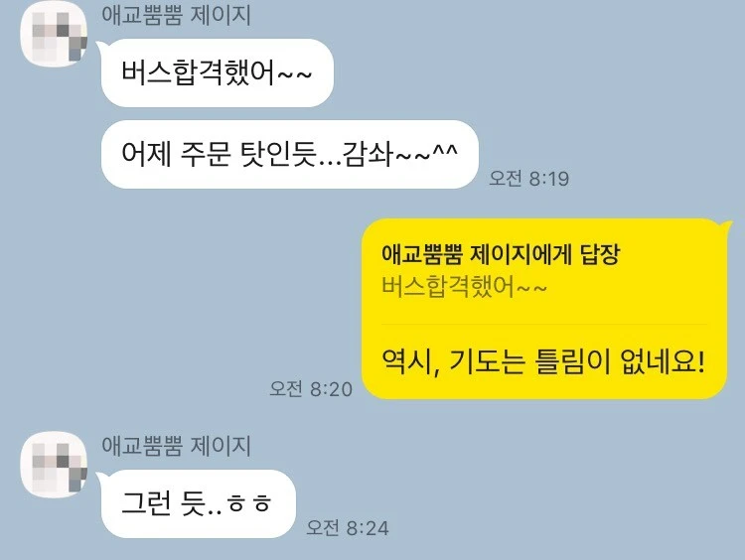Tap the sender name above the 버스합격했어~~ message
745x560 pixels.
click(x=176, y=15)
